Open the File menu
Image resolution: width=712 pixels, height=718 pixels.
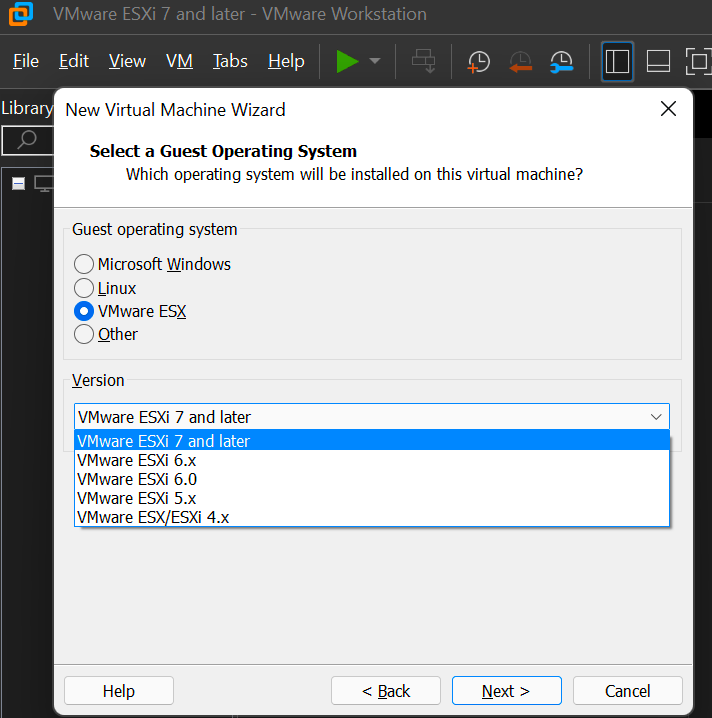[x=26, y=61]
